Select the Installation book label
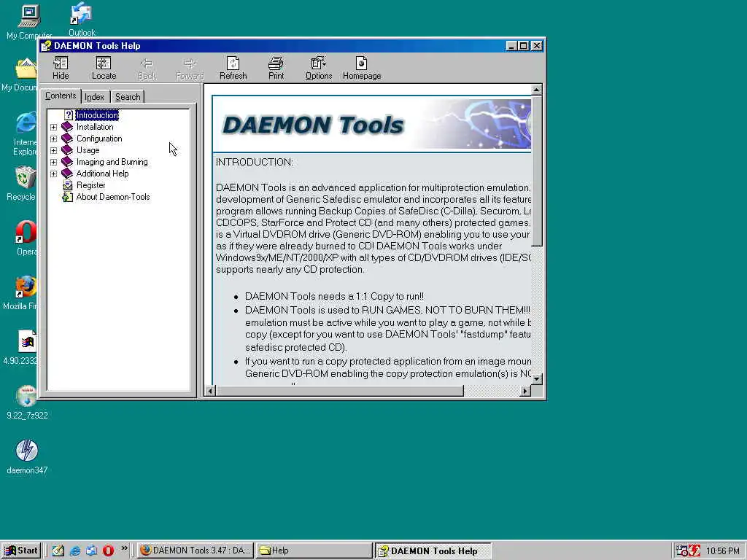This screenshot has height=560, width=747. pos(95,127)
